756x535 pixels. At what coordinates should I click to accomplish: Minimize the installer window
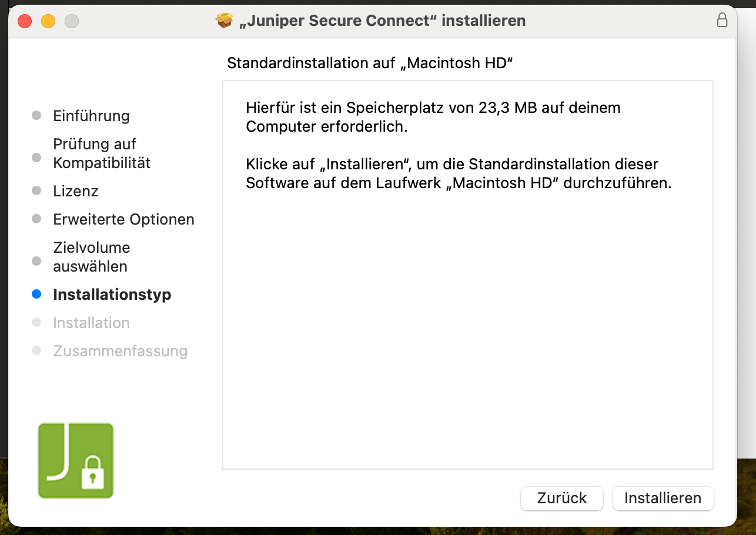pyautogui.click(x=48, y=20)
